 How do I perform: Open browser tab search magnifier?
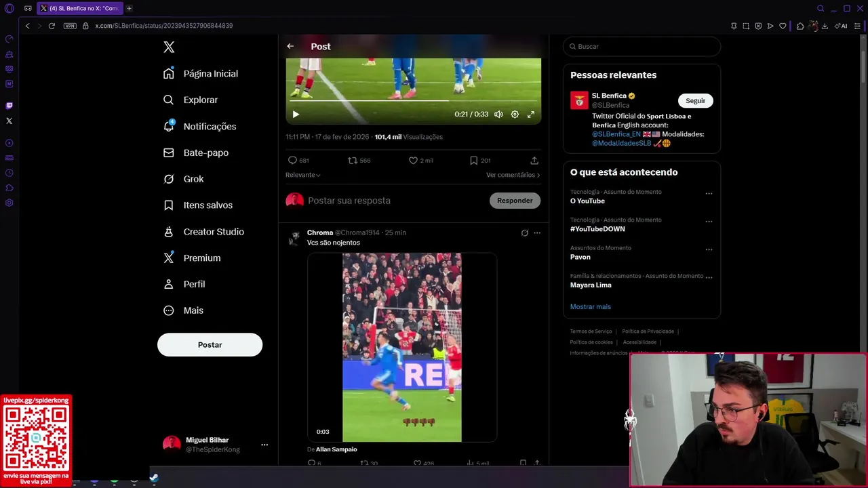pyautogui.click(x=821, y=9)
